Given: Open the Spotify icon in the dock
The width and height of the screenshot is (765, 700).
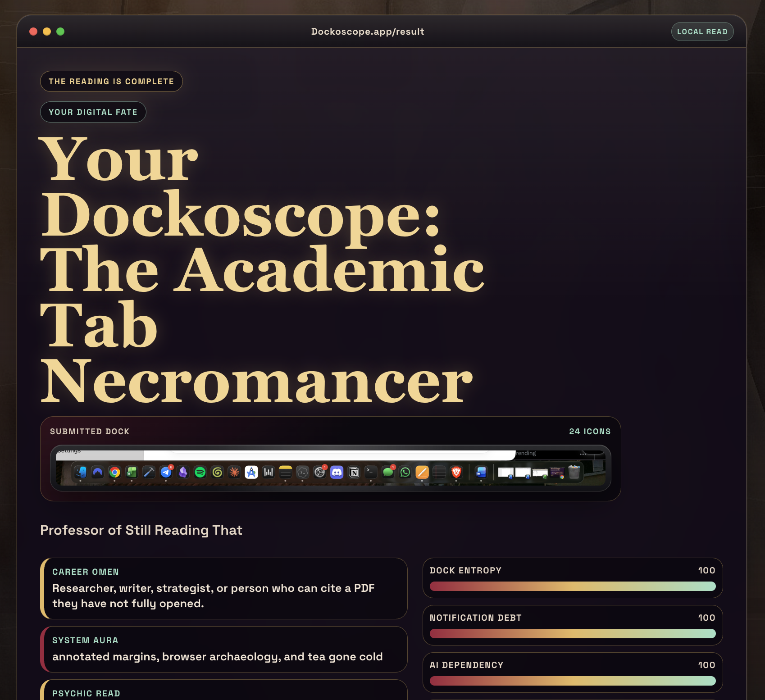Looking at the screenshot, I should (200, 472).
